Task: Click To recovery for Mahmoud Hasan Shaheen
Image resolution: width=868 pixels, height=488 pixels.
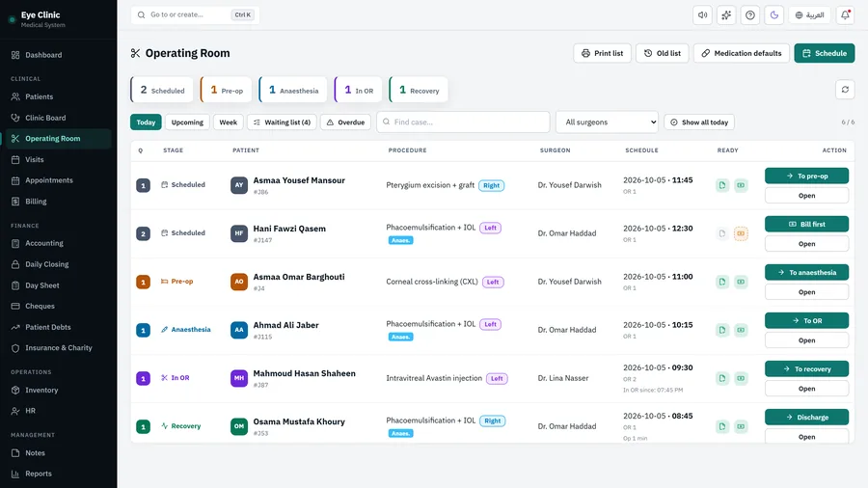Action: coord(806,369)
